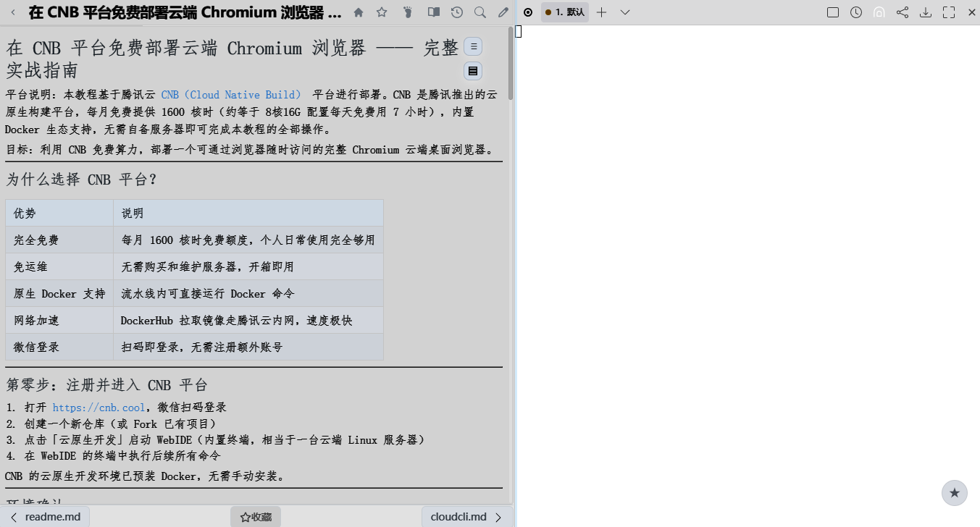Click the record dot icon in right pane
The width and height of the screenshot is (980, 527).
pyautogui.click(x=528, y=12)
